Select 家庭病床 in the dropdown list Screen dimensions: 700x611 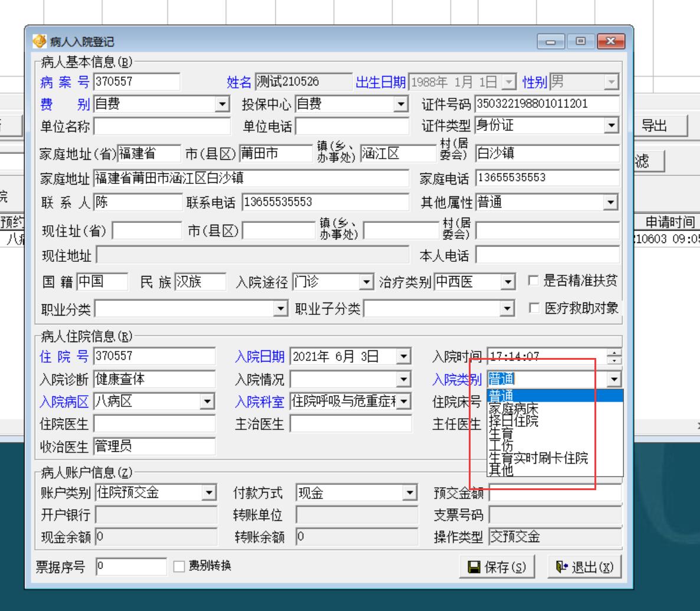coord(555,408)
